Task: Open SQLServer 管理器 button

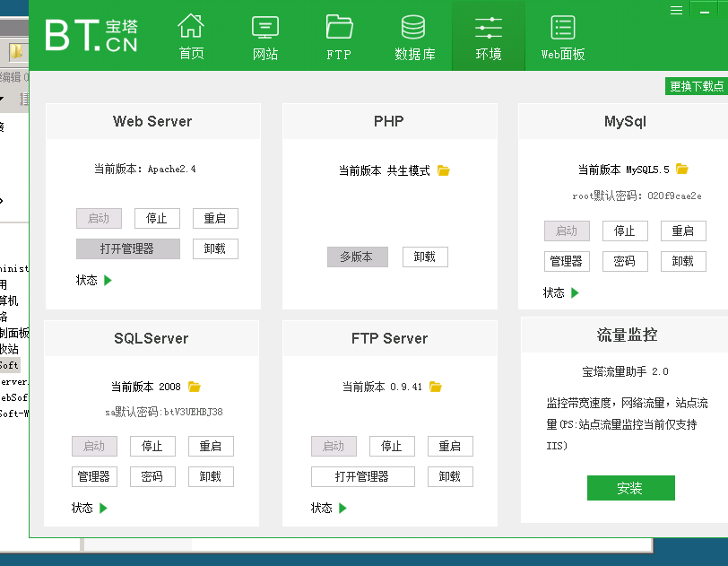Action: click(94, 476)
